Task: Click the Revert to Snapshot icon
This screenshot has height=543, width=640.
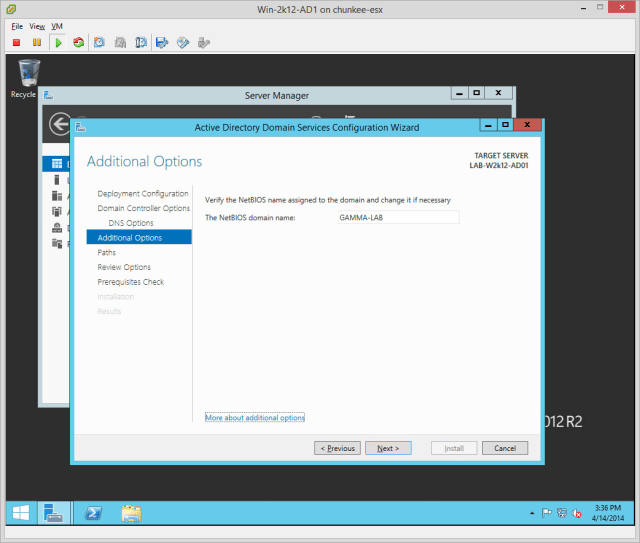Action: (x=120, y=42)
